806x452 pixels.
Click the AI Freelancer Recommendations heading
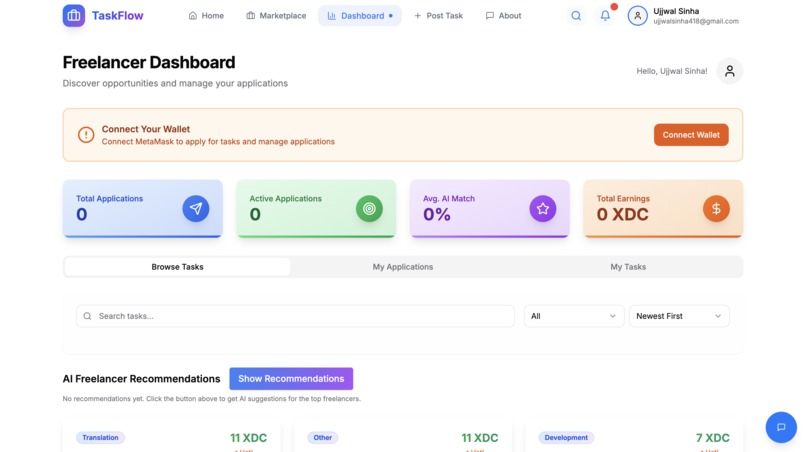pyautogui.click(x=141, y=378)
